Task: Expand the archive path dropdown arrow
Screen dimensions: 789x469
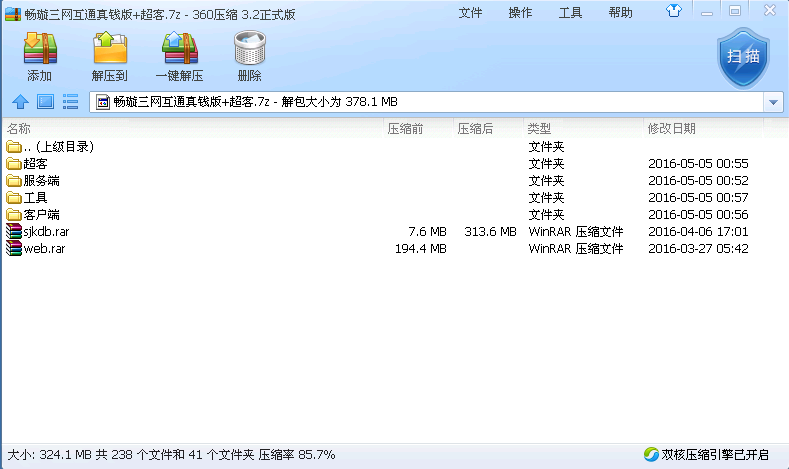Action: pyautogui.click(x=773, y=102)
